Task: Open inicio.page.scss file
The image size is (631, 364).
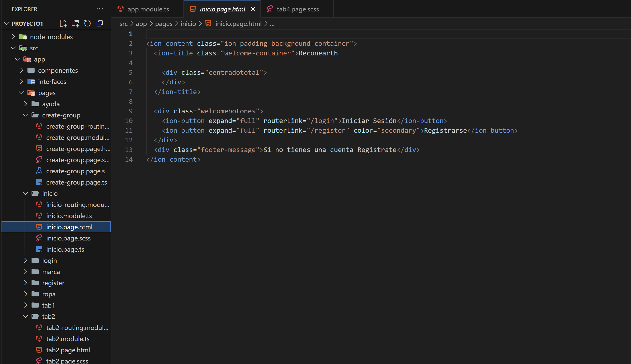Action: pyautogui.click(x=68, y=238)
